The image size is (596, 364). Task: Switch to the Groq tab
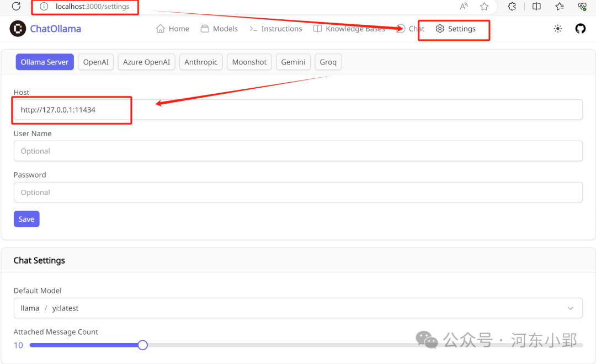click(x=328, y=62)
